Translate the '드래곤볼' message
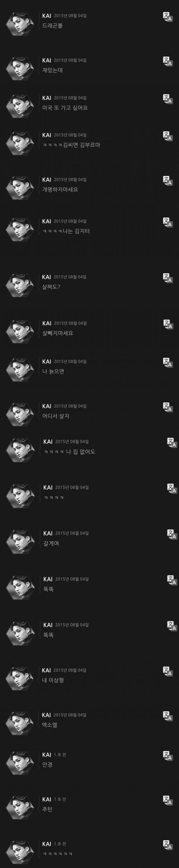 [168, 18]
